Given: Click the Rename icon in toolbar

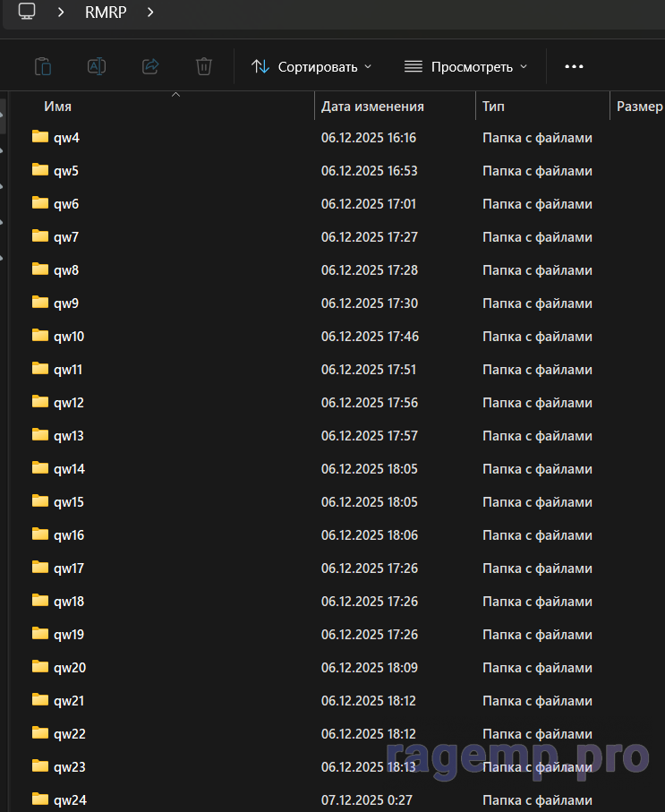Looking at the screenshot, I should pyautogui.click(x=96, y=66).
